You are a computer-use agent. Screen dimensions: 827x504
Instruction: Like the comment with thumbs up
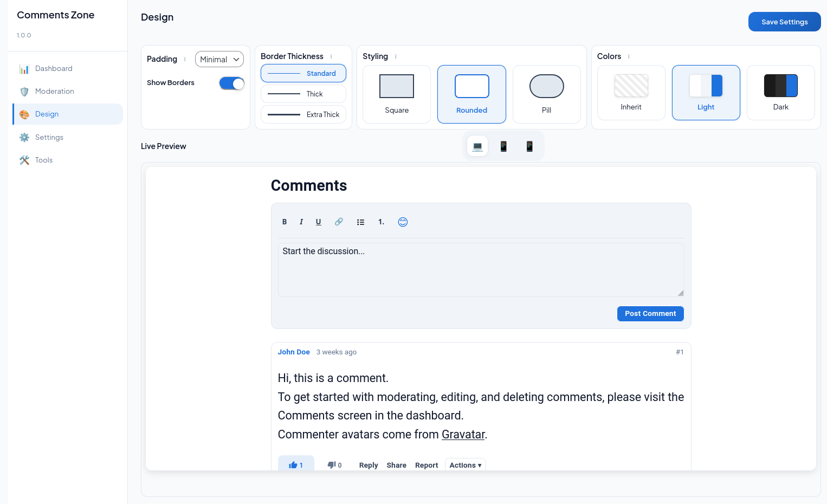pyautogui.click(x=296, y=464)
